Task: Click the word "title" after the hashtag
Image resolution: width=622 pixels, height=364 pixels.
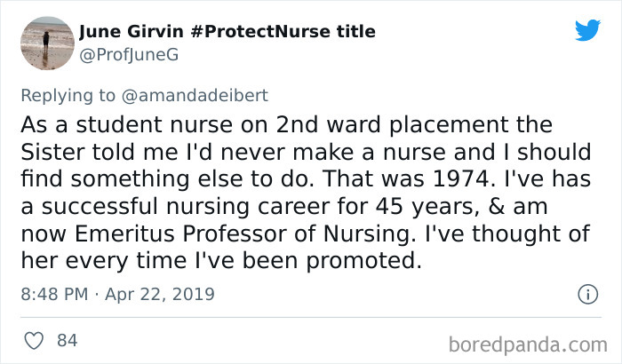Action: pos(354,32)
